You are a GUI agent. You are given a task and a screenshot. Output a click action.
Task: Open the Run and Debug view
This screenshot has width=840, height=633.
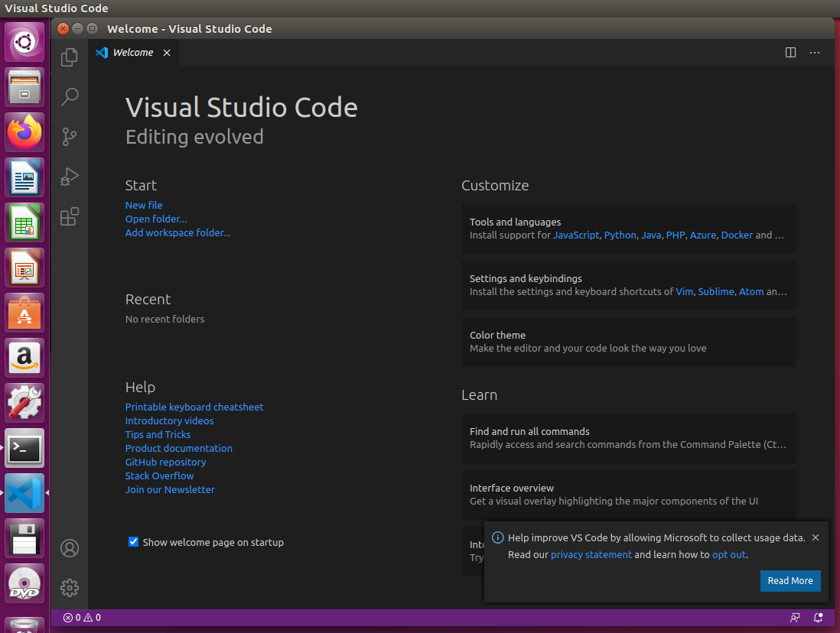coord(70,177)
